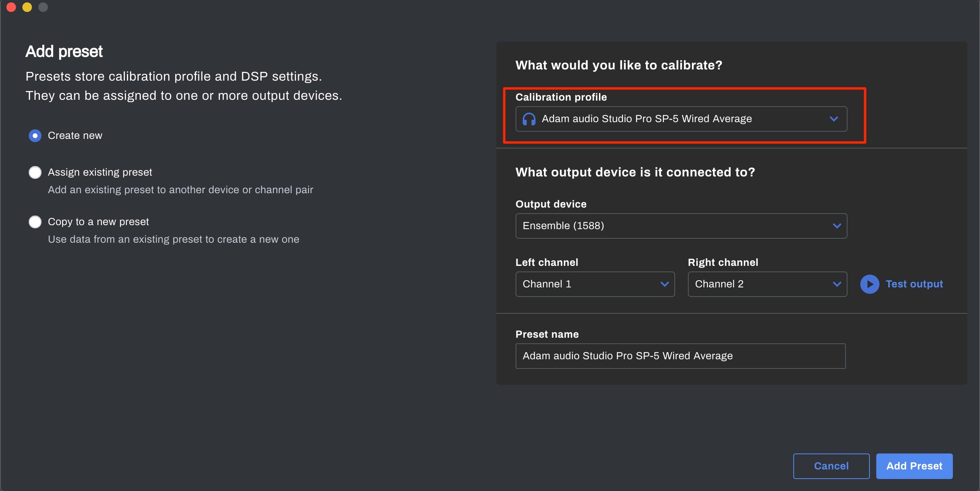This screenshot has height=491, width=980.
Task: Click the Assign existing preset label text
Action: tap(100, 172)
